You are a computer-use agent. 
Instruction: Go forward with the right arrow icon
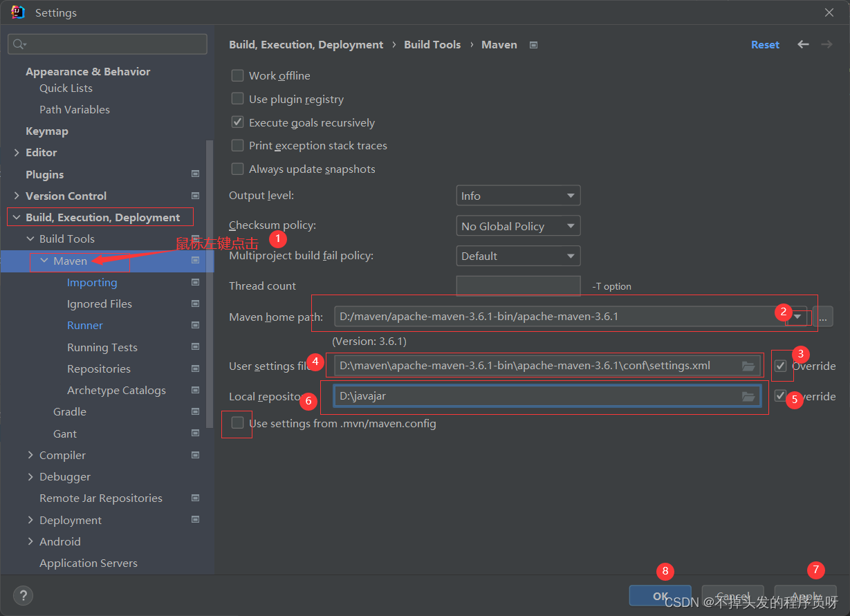pyautogui.click(x=826, y=44)
